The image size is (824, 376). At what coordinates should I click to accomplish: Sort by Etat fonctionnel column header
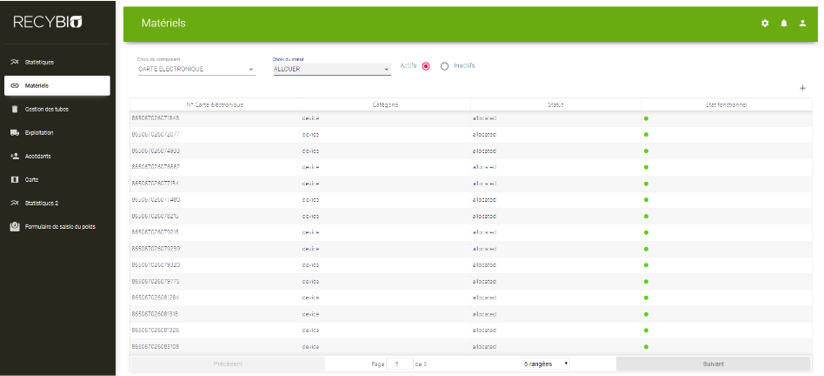(726, 105)
